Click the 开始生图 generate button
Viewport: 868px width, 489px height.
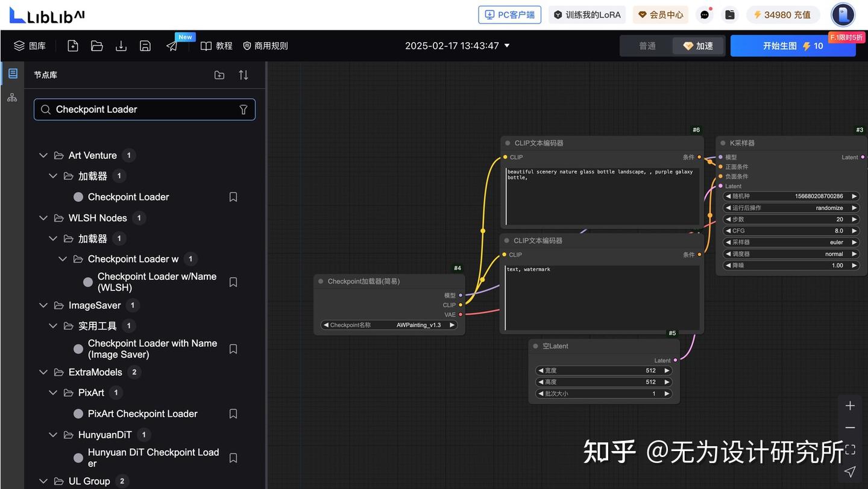[793, 45]
